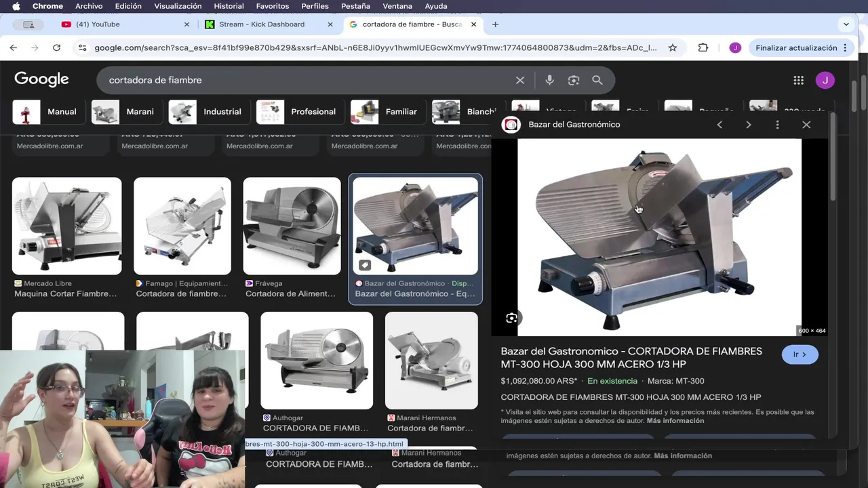868x488 pixels.
Task: Close the Stream - Kick Dashboard tab
Action: [x=330, y=24]
